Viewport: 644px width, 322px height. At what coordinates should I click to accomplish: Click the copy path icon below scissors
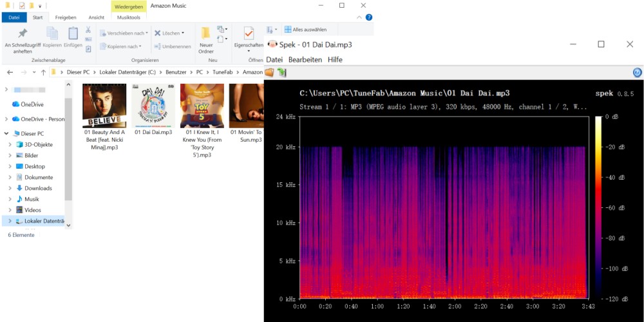[88, 39]
